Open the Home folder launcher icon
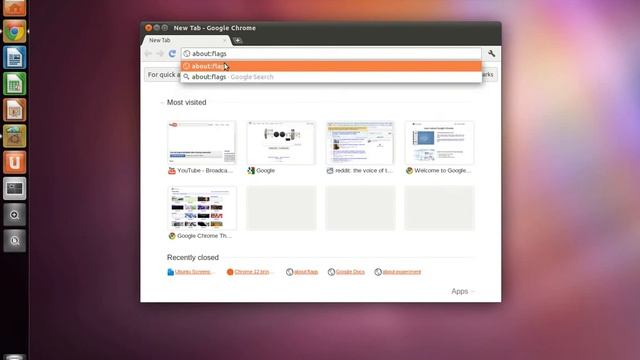 [x=15, y=8]
